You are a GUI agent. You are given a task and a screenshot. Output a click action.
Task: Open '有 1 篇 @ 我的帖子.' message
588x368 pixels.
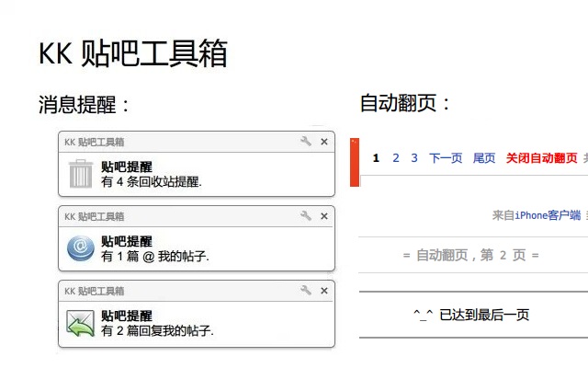point(155,256)
